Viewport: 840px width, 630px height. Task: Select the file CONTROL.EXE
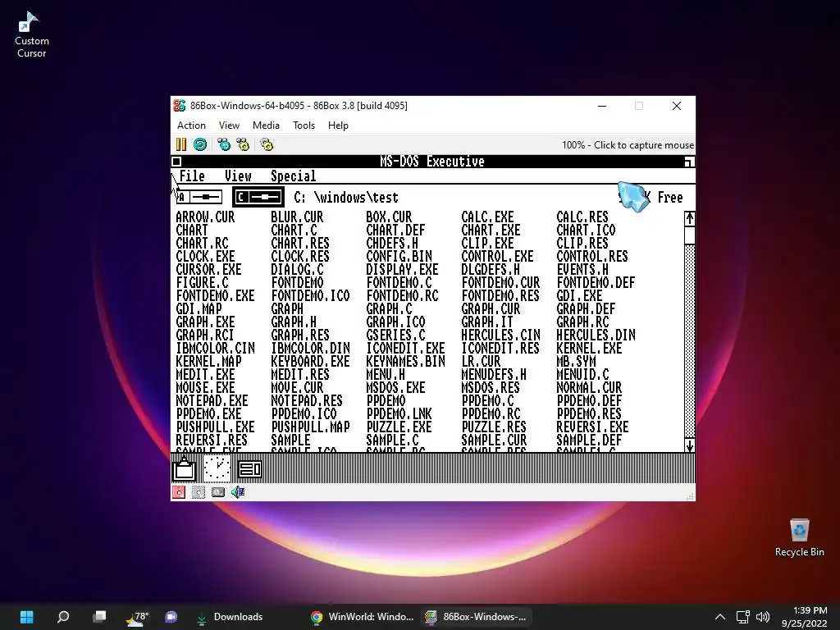coord(497,257)
